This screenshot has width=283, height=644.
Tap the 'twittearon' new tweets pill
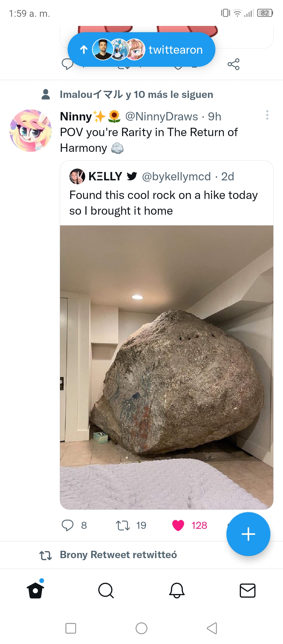(141, 49)
